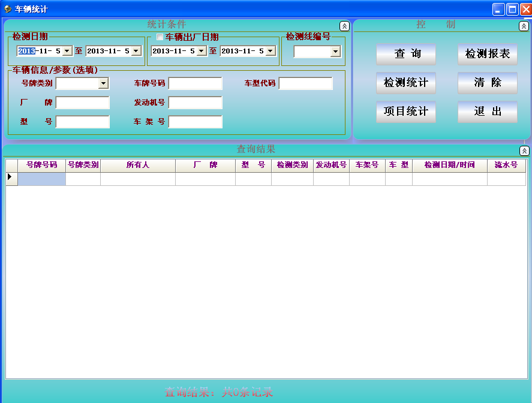Viewport: 532px width, 403px height.
Task: Expand the 号牌类别 dropdown list
Action: [x=103, y=83]
